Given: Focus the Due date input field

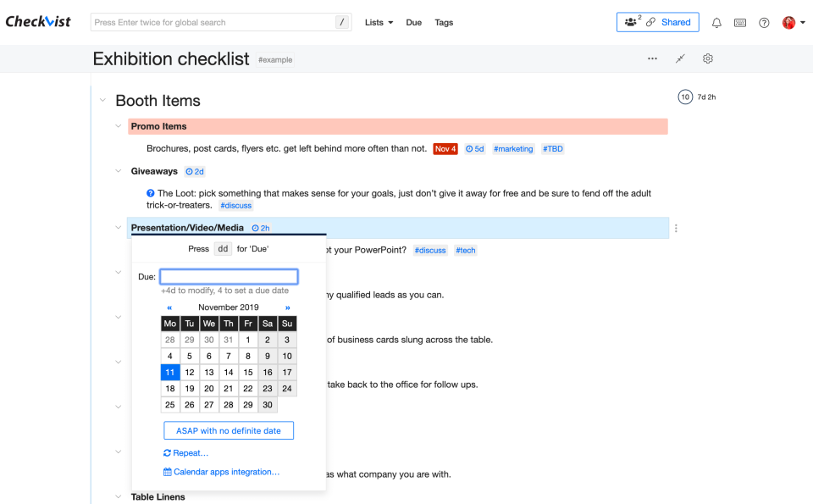Looking at the screenshot, I should tap(229, 276).
